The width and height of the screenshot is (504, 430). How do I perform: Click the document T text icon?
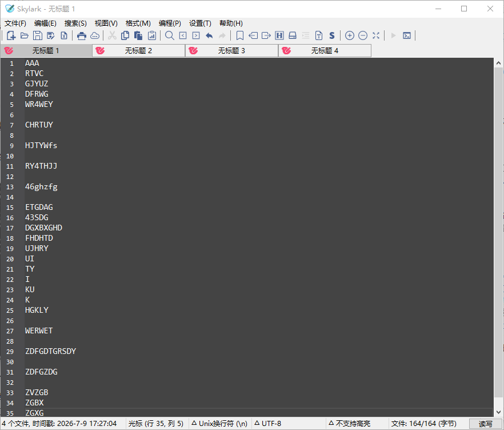tap(319, 35)
